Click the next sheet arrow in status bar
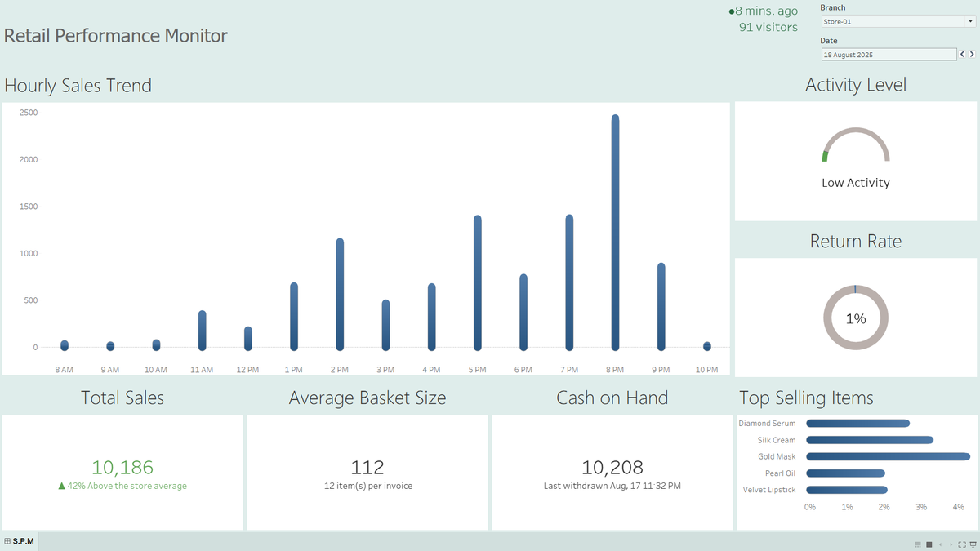The image size is (980, 551). click(x=951, y=544)
